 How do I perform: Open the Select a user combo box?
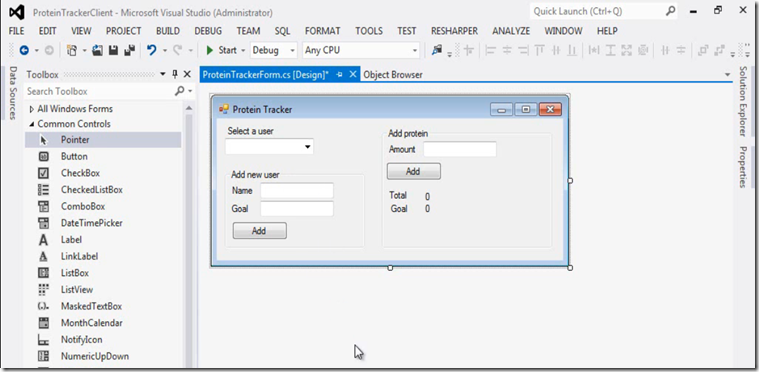[308, 147]
